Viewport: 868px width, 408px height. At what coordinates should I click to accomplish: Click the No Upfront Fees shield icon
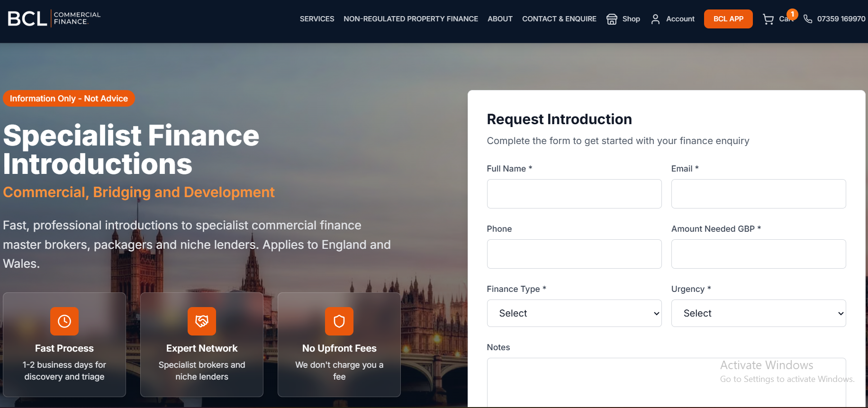pyautogui.click(x=339, y=321)
